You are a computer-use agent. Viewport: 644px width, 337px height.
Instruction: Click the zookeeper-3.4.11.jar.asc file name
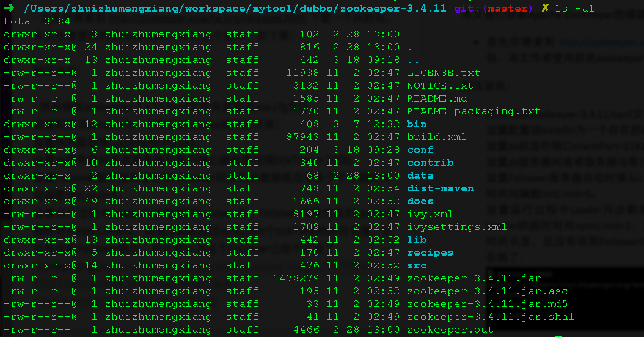[x=487, y=291]
